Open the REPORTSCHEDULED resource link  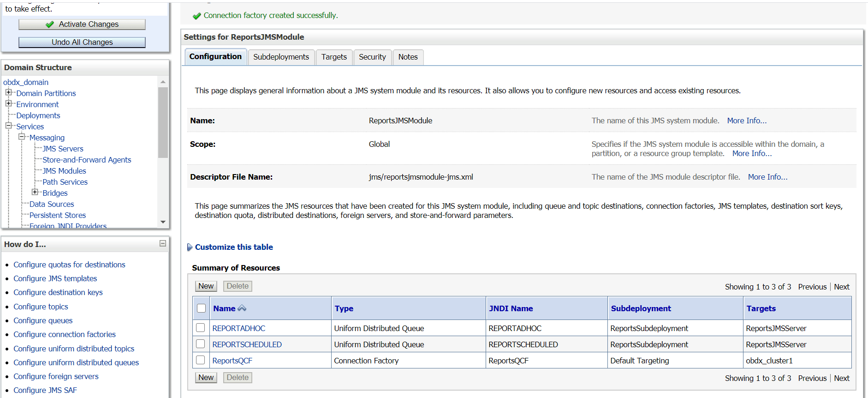tap(247, 344)
